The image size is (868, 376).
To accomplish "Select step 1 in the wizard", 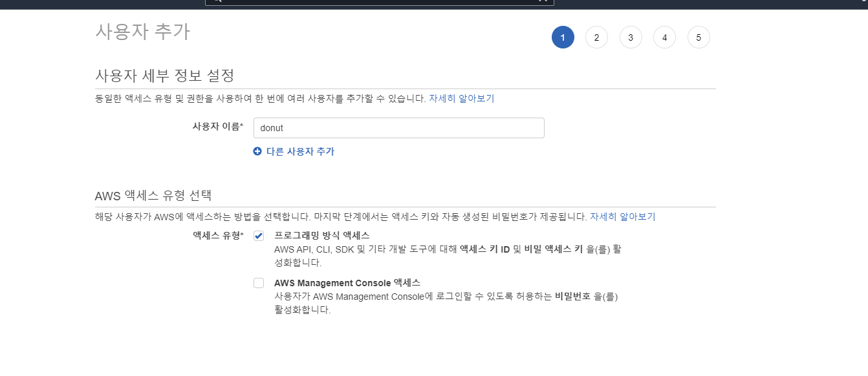I will coord(563,37).
